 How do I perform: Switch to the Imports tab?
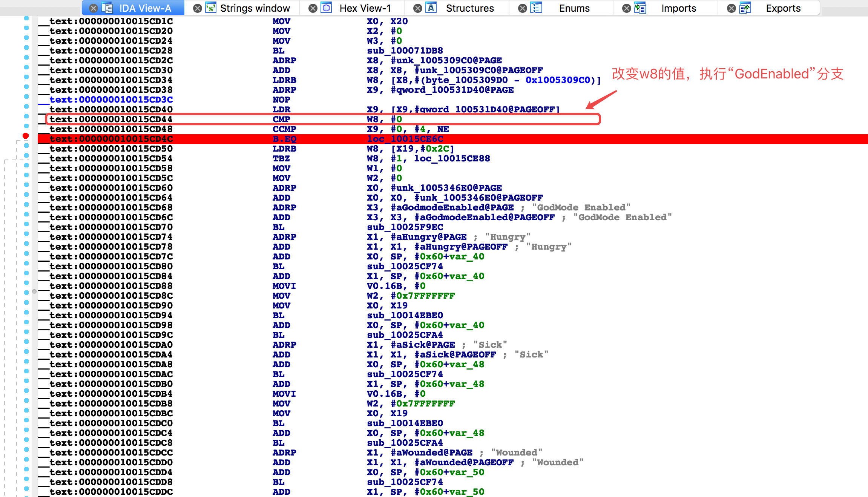click(x=678, y=8)
